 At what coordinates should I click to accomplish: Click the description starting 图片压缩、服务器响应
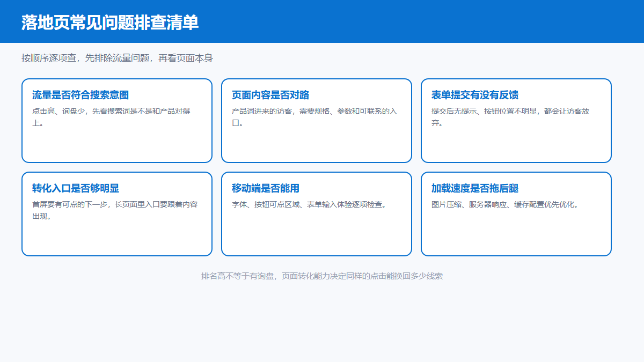[505, 204]
